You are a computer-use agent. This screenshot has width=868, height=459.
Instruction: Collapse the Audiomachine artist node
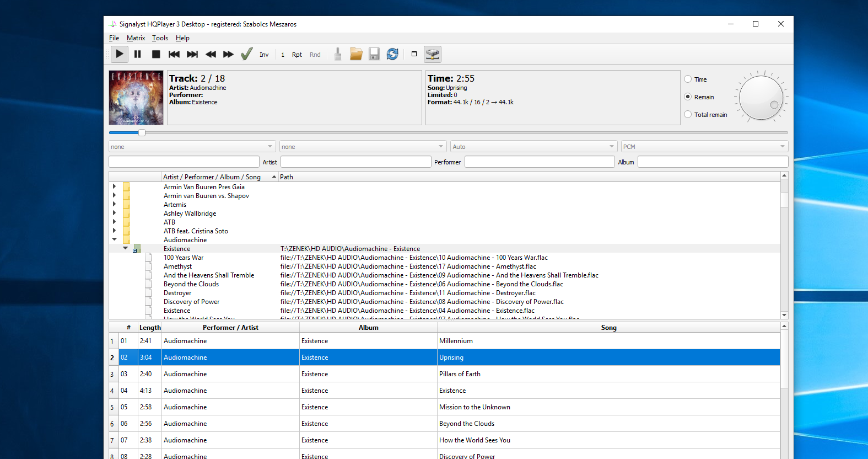[x=114, y=239]
